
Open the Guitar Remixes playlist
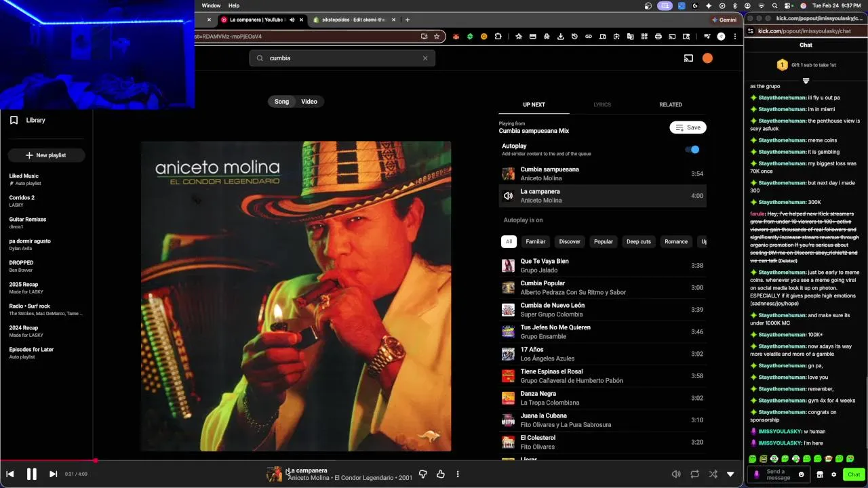pos(46,223)
